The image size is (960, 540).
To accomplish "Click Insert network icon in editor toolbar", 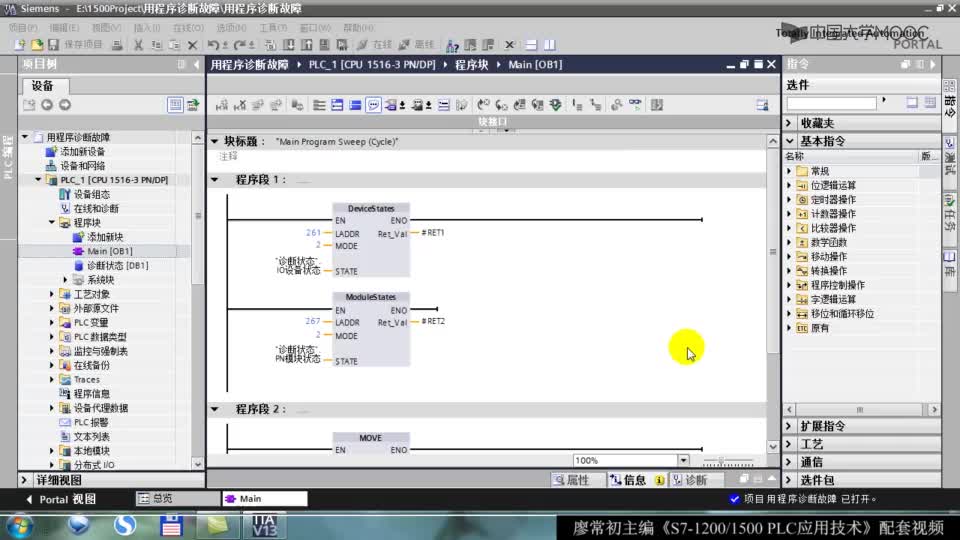I will tap(222, 105).
